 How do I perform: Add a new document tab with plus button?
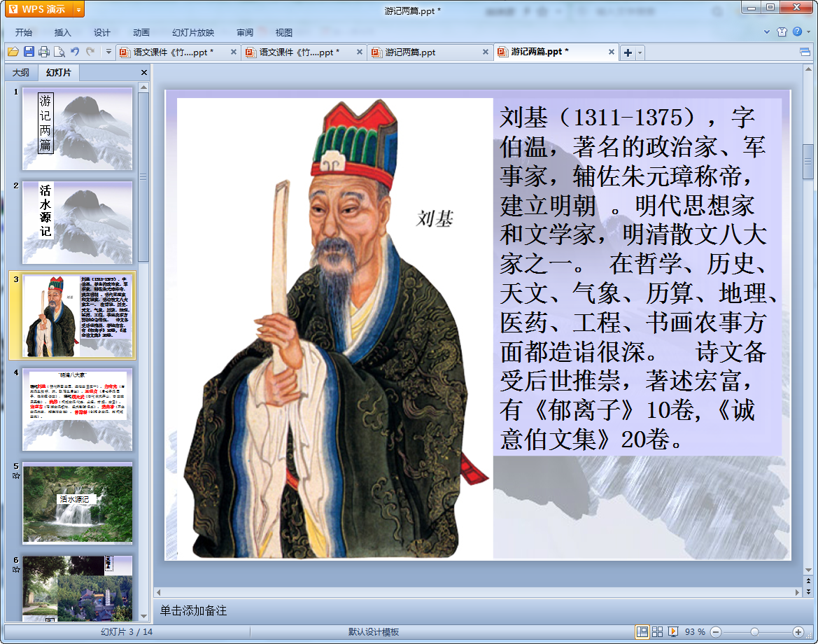click(x=628, y=52)
